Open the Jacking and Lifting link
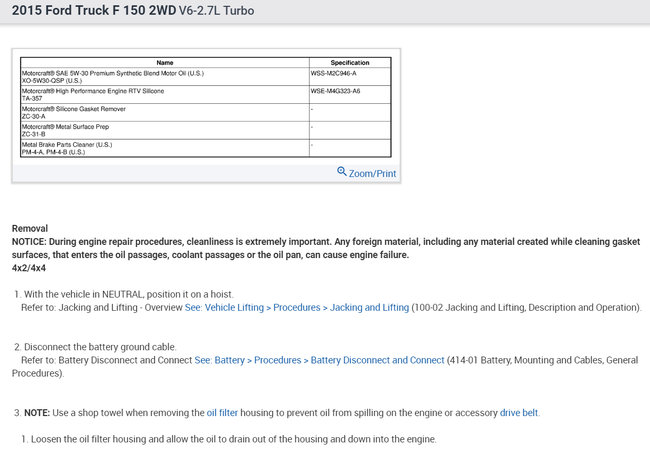This screenshot has width=650, height=454. [369, 308]
